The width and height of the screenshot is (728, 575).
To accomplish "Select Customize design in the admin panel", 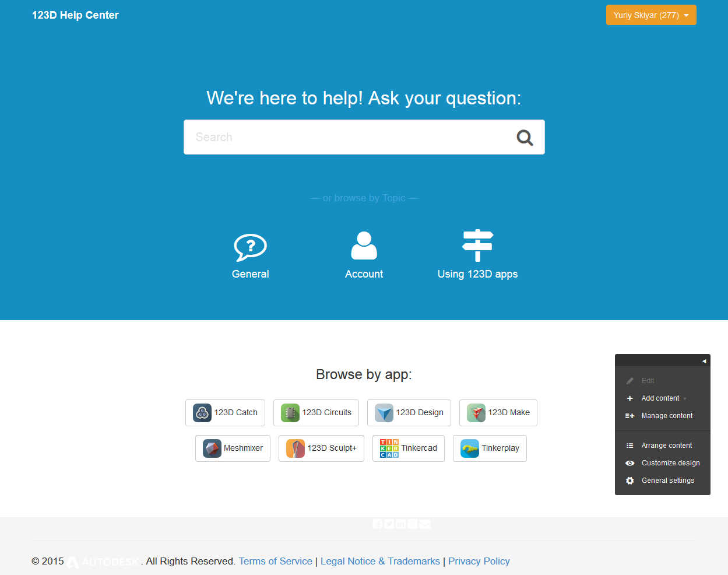I will point(670,463).
